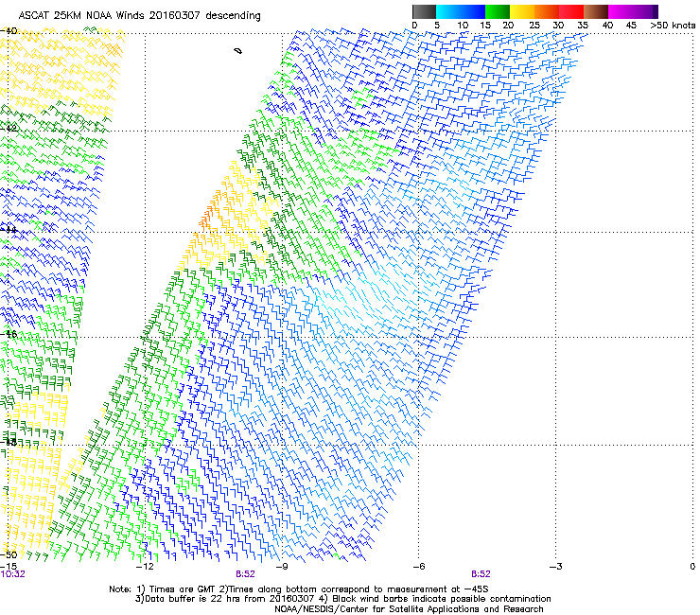
Task: Click the orange 25–30 knots legend swatch
Action: [547, 11]
